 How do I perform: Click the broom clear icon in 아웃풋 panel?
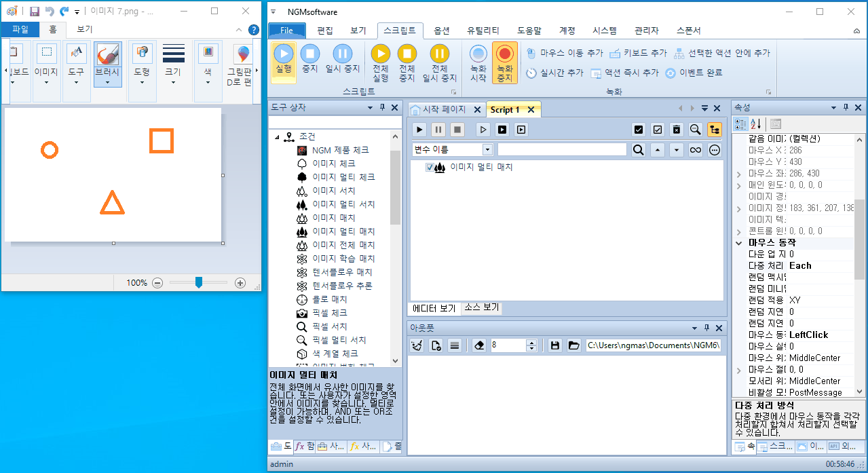417,345
